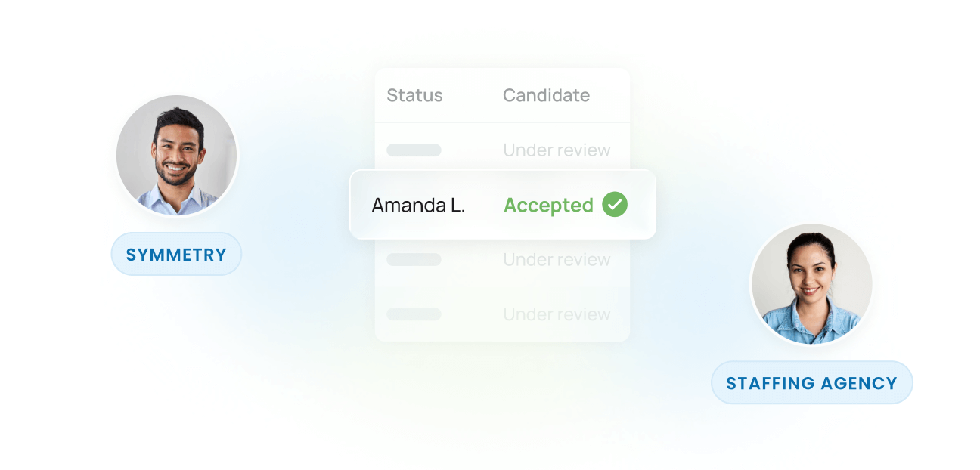The width and height of the screenshot is (980, 470).
Task: Click Under review text just below Amanda row
Action: [557, 260]
